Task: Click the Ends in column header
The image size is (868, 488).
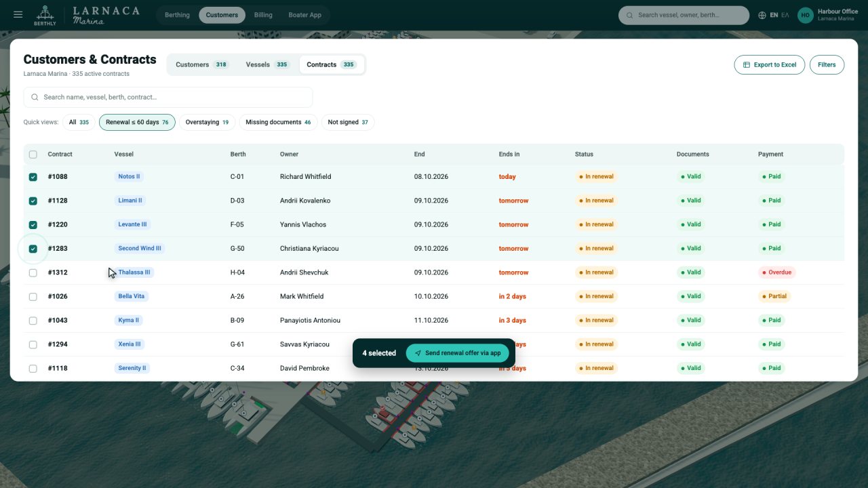Action: (509, 155)
